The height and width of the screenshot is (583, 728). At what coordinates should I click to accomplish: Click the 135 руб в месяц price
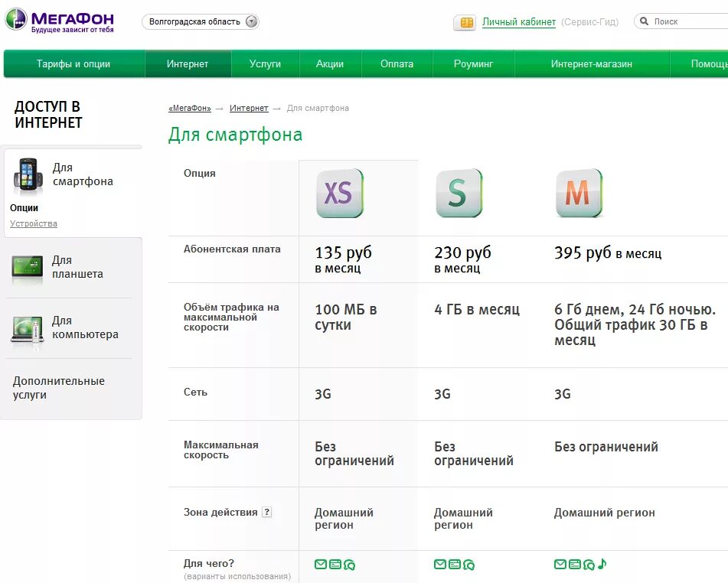point(343,259)
